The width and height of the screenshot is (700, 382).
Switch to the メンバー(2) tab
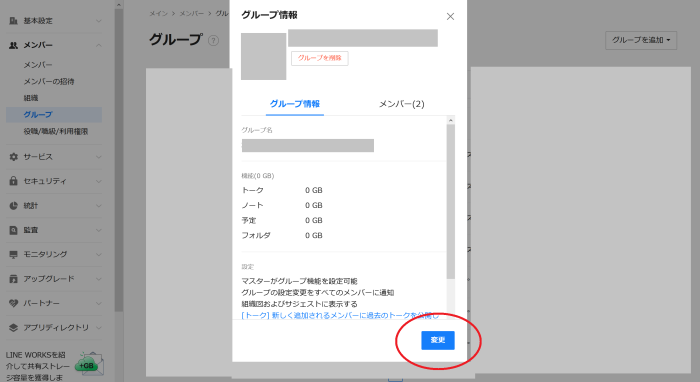(x=401, y=104)
